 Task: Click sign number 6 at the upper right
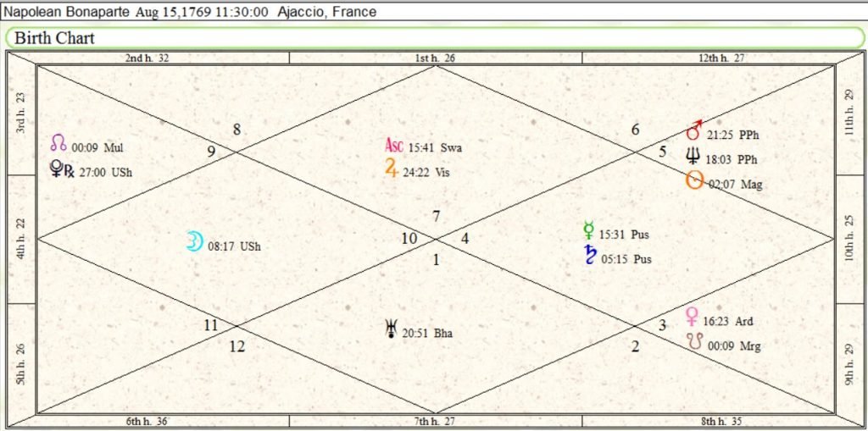(x=636, y=130)
